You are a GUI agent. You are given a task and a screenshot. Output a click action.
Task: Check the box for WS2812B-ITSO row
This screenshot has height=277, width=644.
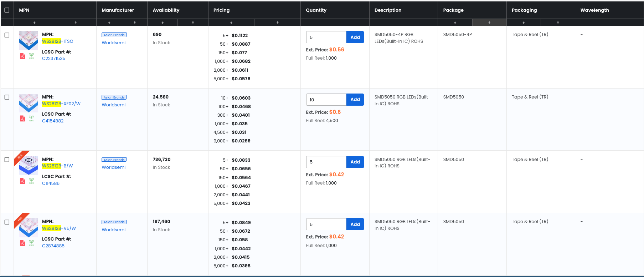click(7, 35)
